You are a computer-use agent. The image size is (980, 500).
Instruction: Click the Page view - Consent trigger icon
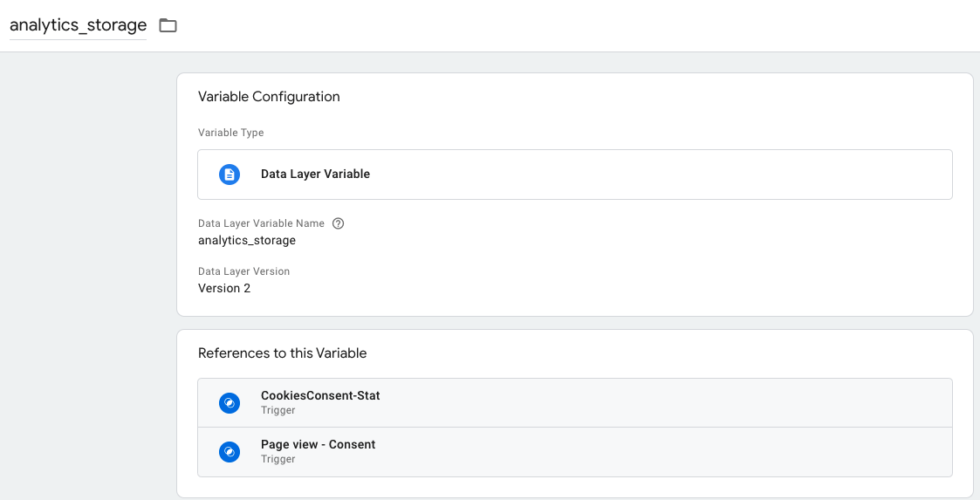(230, 452)
